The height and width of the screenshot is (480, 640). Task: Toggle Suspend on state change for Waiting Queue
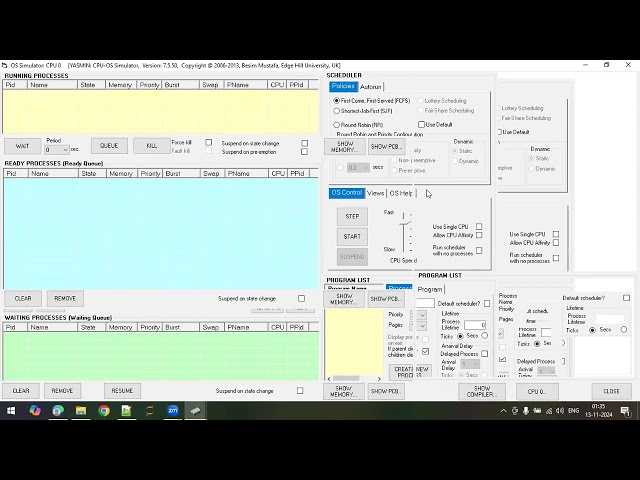click(x=300, y=391)
